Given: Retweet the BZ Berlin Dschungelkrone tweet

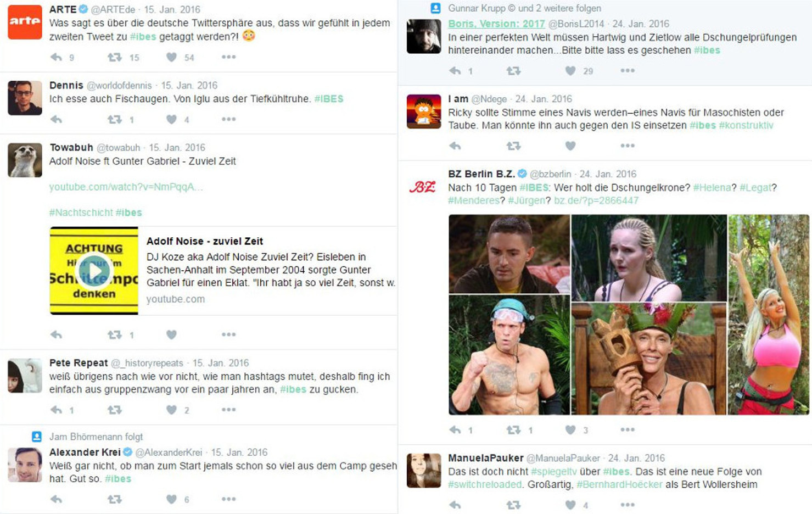Looking at the screenshot, I should pyautogui.click(x=513, y=430).
